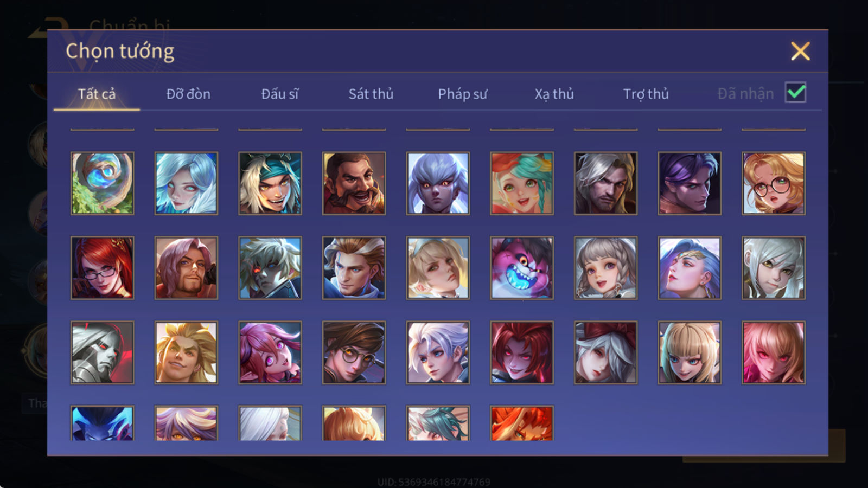Toggle the Đã nhận checkbox
This screenshot has width=868, height=488.
[796, 92]
